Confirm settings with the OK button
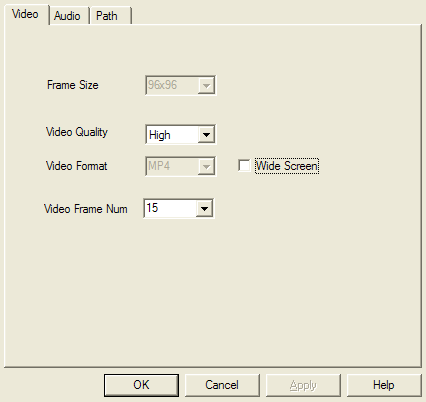Screen dimensions: 426x402 (141, 385)
